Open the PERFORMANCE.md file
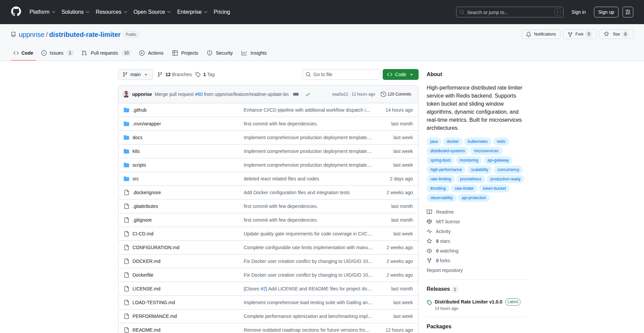Viewport: 644px width, 333px height. coord(155,316)
